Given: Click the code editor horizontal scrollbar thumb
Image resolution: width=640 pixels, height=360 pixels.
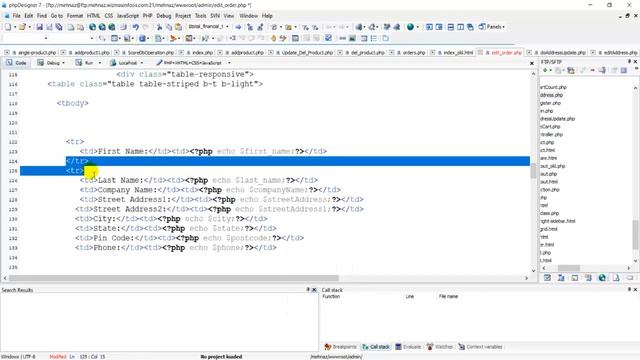Looking at the screenshot, I should point(173,278).
